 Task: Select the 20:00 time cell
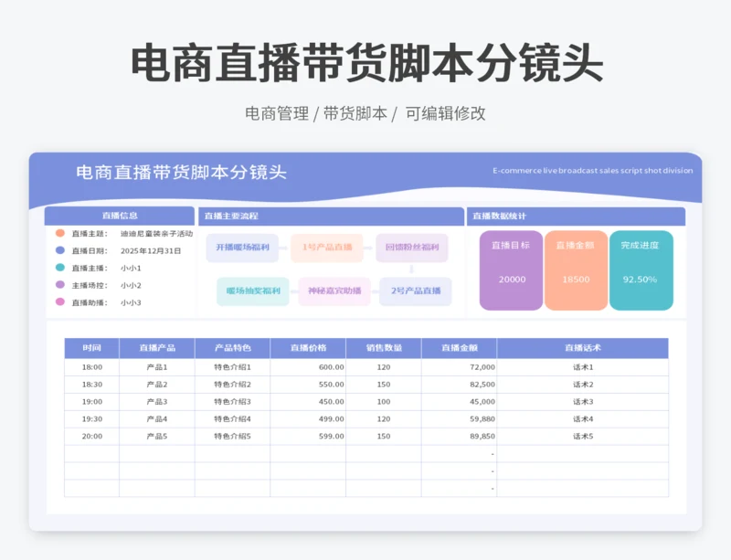(92, 437)
